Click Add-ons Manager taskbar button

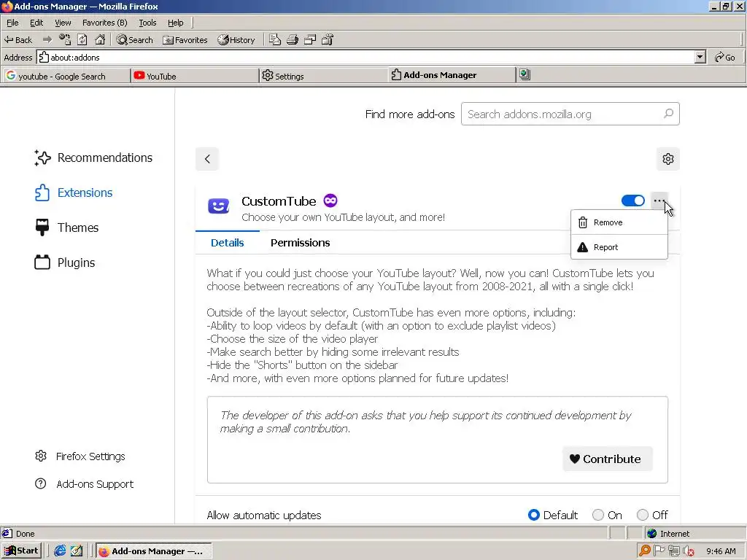(153, 551)
